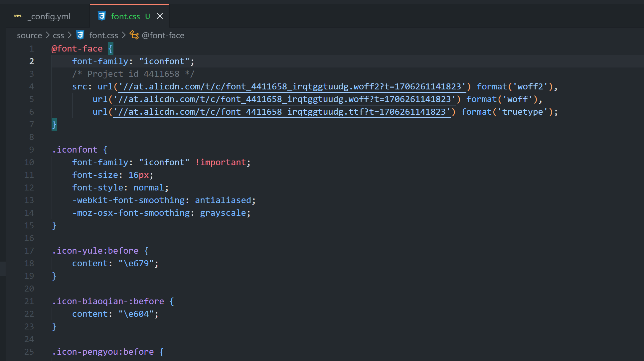644x361 pixels.
Task: Click the '-moz-osx-font-smoothing' property
Action: coord(131,213)
